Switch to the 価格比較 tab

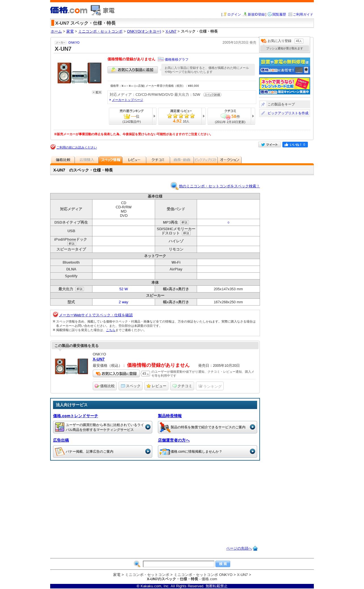coord(63,160)
